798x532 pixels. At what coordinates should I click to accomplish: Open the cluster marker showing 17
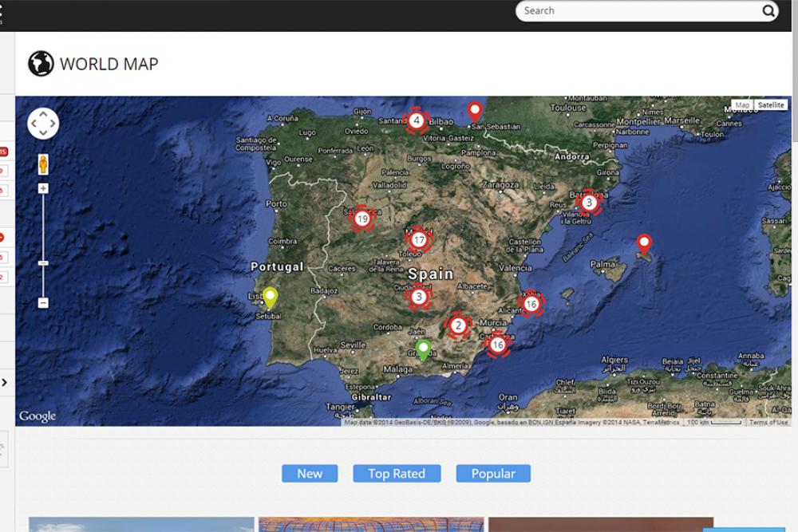pos(418,239)
